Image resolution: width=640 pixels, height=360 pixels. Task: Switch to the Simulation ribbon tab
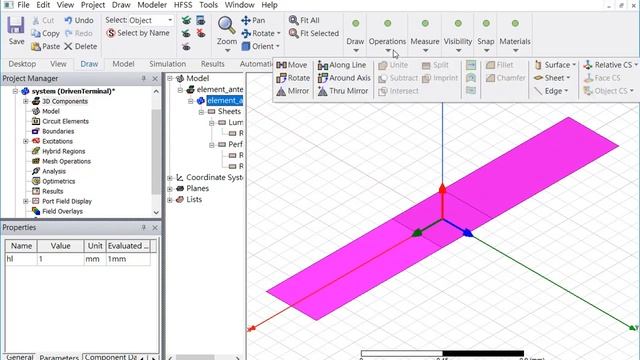point(167,64)
